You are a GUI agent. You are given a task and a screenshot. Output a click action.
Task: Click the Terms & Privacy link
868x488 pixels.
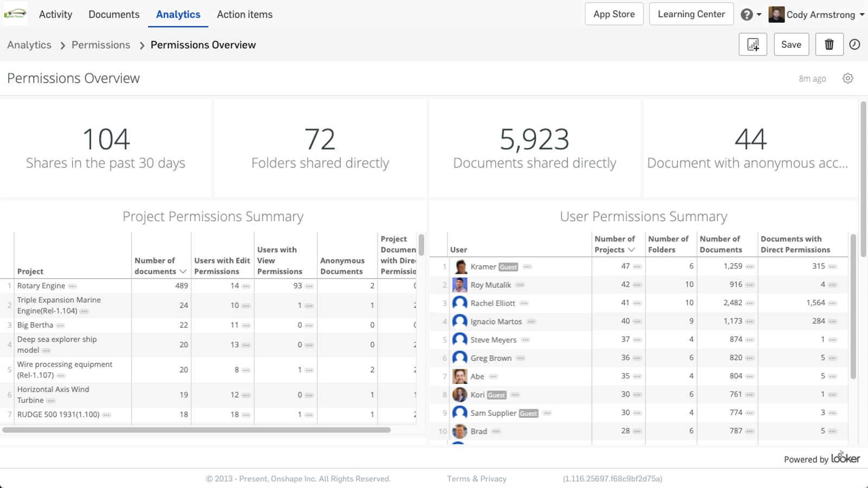[476, 479]
